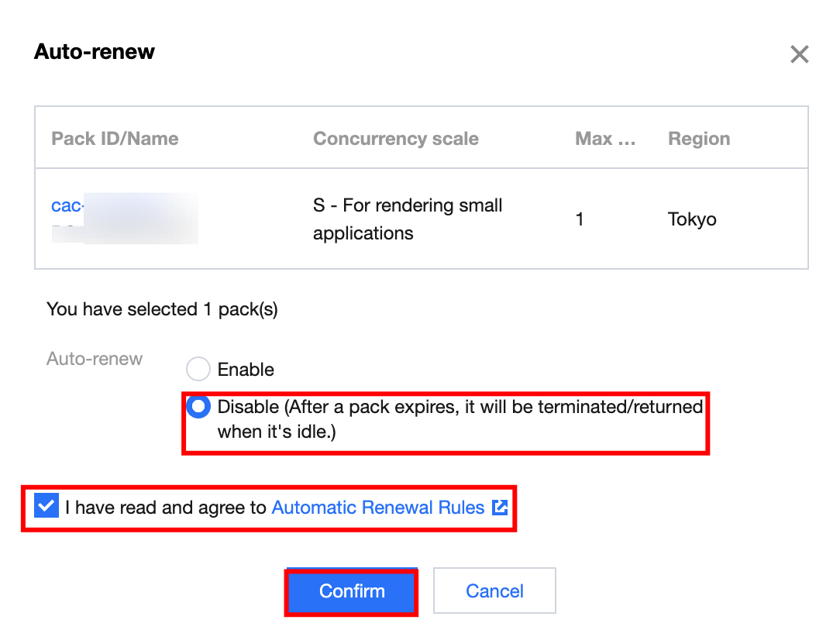Toggle the 'I have read and agree' checkbox
This screenshot has width=840, height=637.
46,507
